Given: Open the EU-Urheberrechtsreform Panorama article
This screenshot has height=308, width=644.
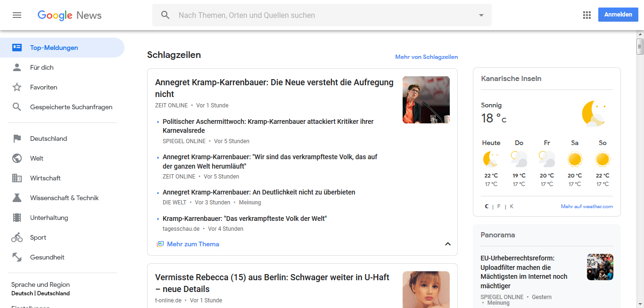Looking at the screenshot, I should [x=524, y=272].
